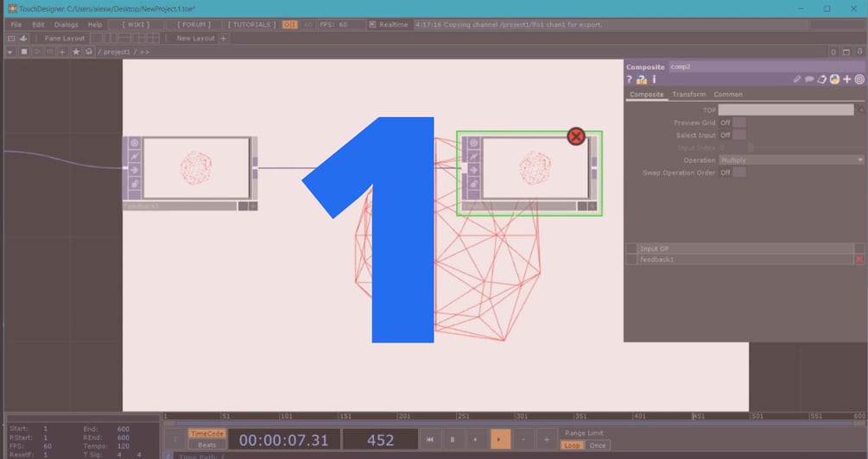Open the operator comment bubble icon
The image size is (868, 459).
coord(809,79)
